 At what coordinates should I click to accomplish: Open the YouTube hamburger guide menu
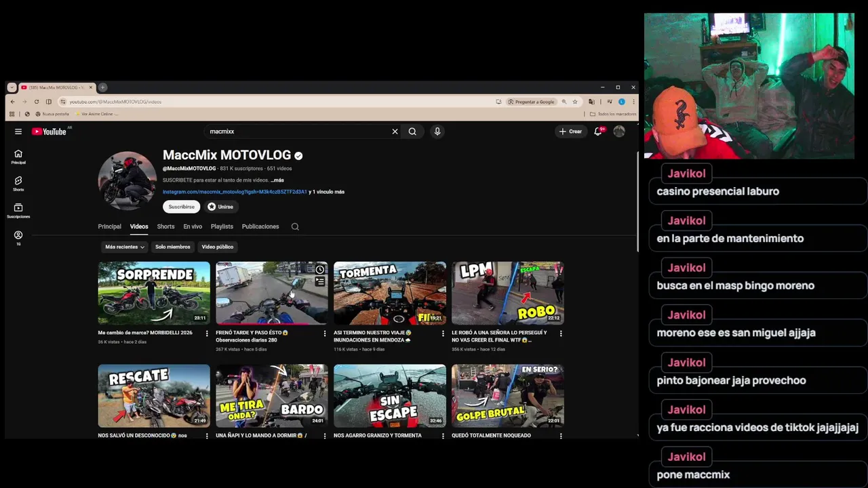[18, 131]
